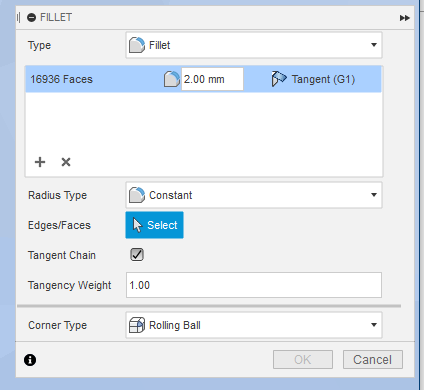Screen dimensions: 424x390
Task: Open the Tangent (G1) continuity option
Action: pos(313,79)
